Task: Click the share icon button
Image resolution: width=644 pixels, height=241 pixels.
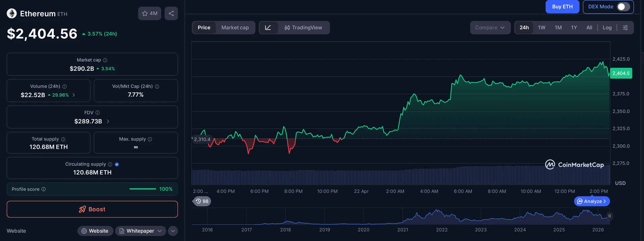Action: coord(171,13)
